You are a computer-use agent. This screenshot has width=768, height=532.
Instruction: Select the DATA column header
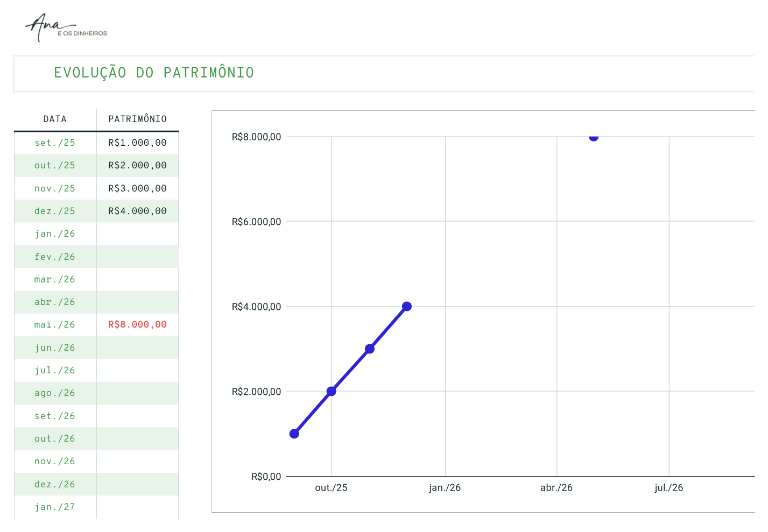click(55, 119)
